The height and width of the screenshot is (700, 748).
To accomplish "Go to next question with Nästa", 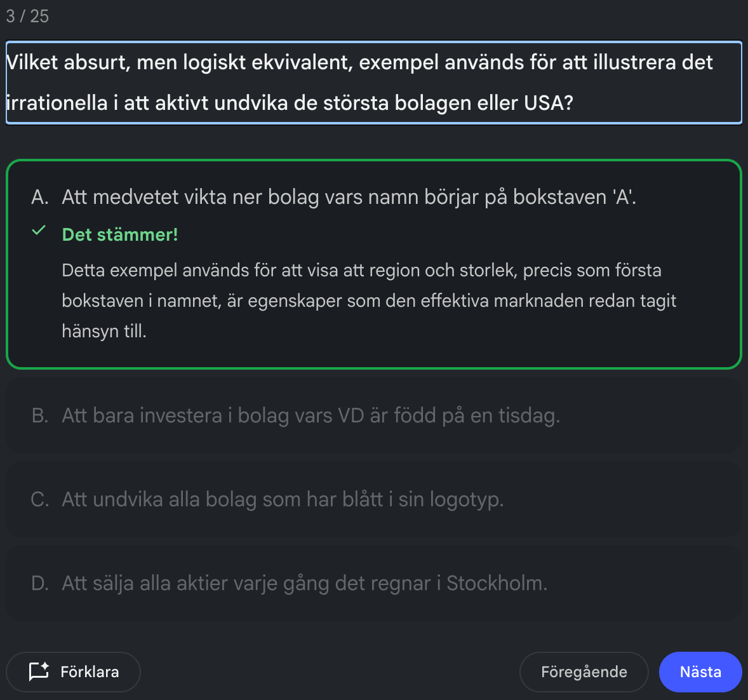I will point(700,672).
